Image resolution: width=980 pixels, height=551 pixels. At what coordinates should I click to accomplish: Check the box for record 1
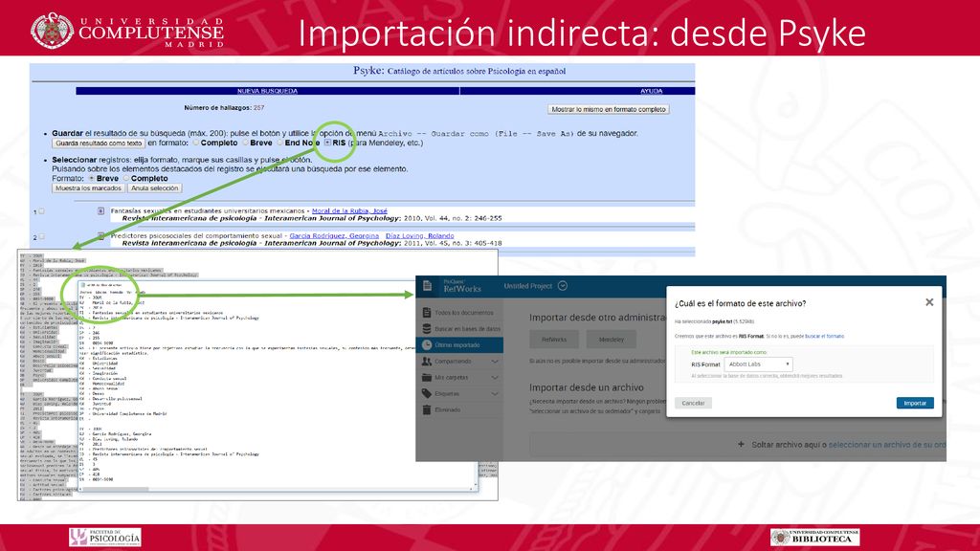tap(41, 211)
